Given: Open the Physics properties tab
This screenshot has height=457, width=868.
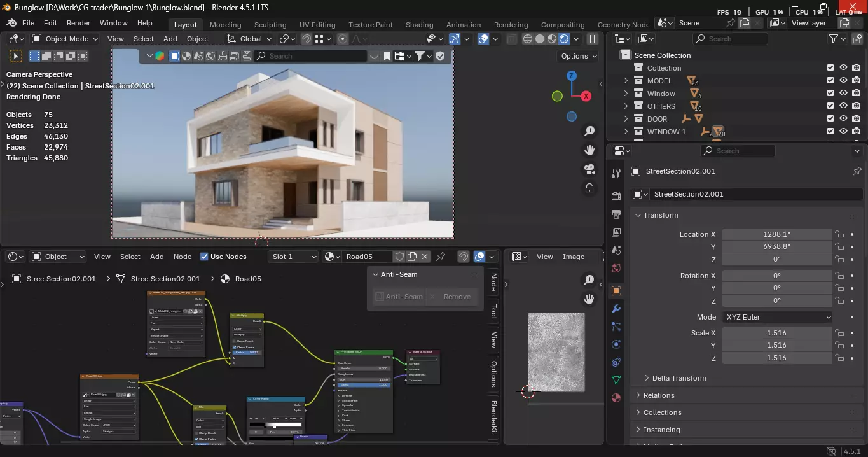Looking at the screenshot, I should tap(616, 344).
